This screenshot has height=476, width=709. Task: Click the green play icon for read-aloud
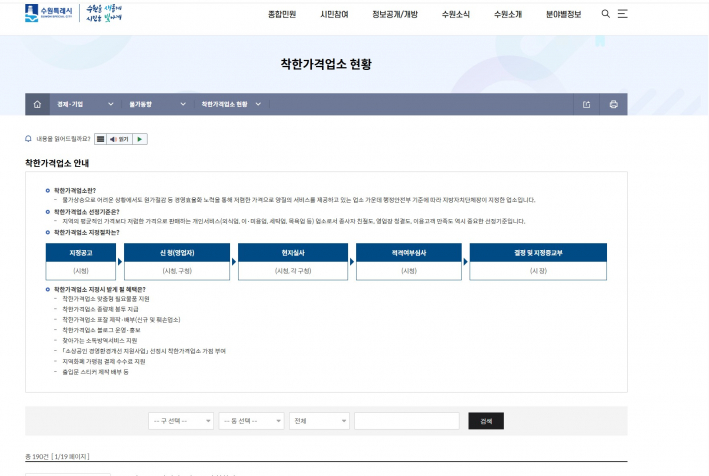pyautogui.click(x=140, y=139)
